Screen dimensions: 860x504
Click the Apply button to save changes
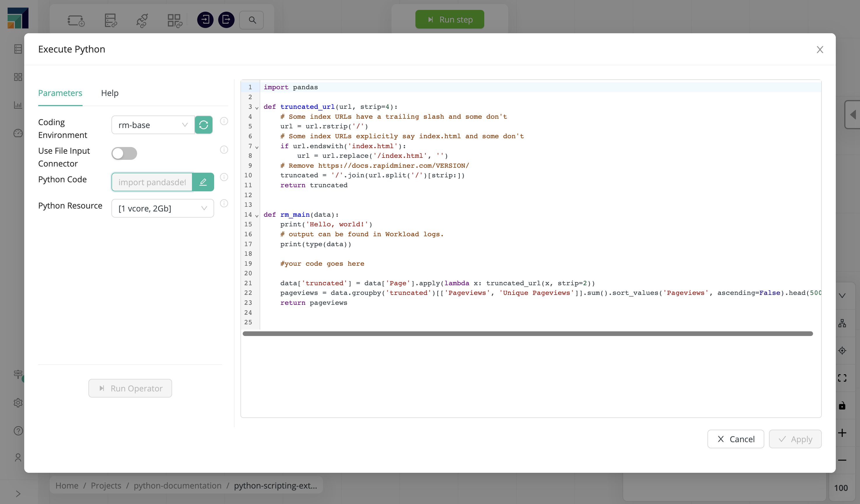(x=795, y=439)
